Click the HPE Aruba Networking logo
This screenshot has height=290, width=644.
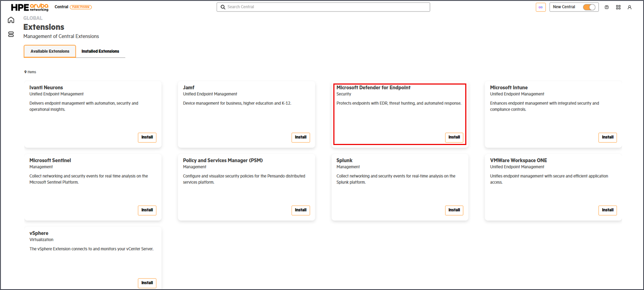(x=30, y=7)
